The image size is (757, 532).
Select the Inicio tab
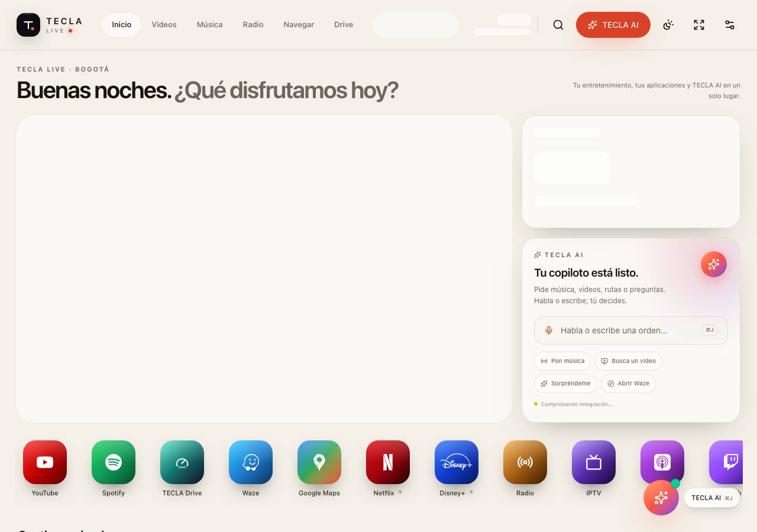pos(122,25)
